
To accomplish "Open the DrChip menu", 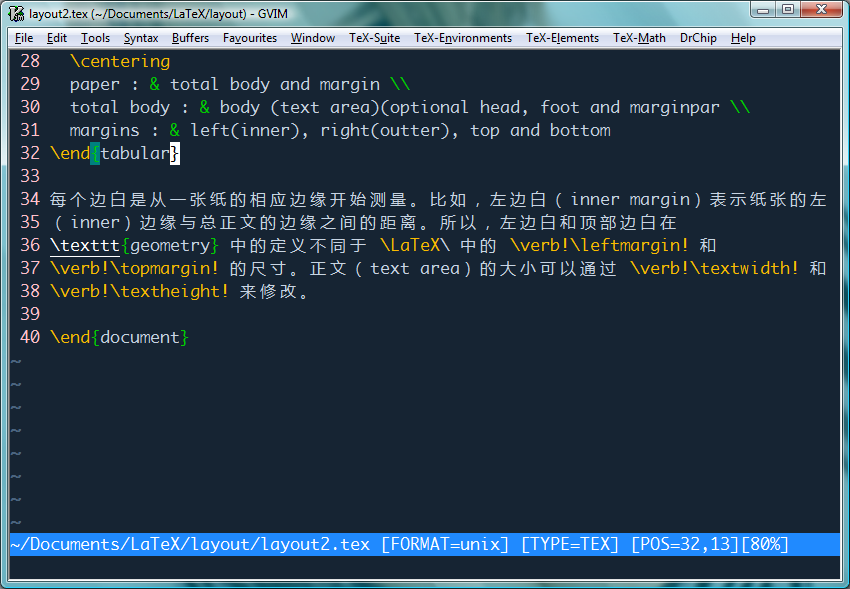I will [x=698, y=38].
